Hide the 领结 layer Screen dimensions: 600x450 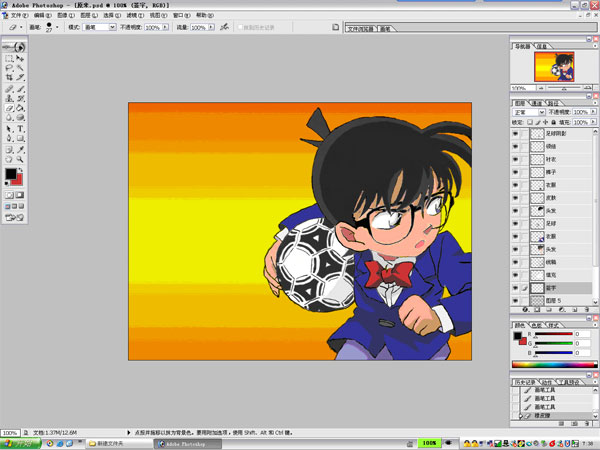coord(515,147)
